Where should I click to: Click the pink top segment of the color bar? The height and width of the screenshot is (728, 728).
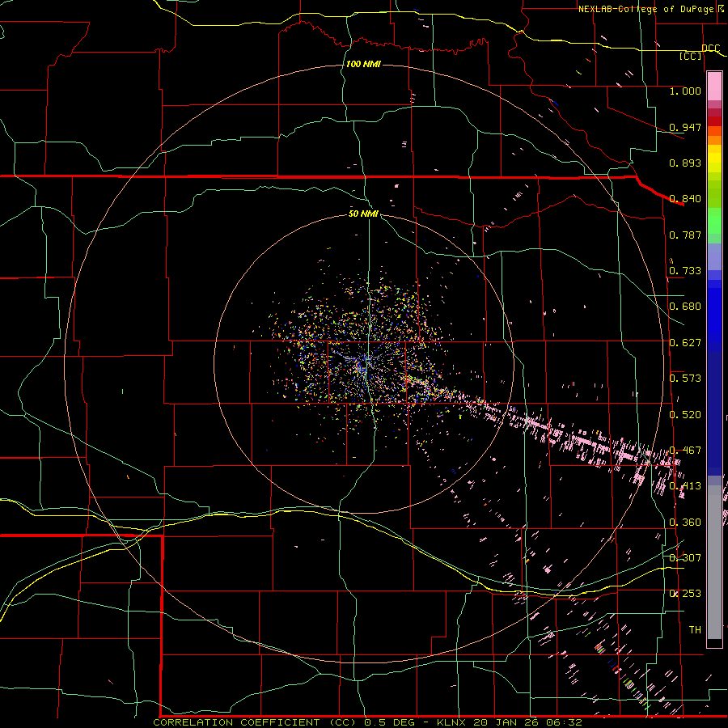click(x=714, y=86)
